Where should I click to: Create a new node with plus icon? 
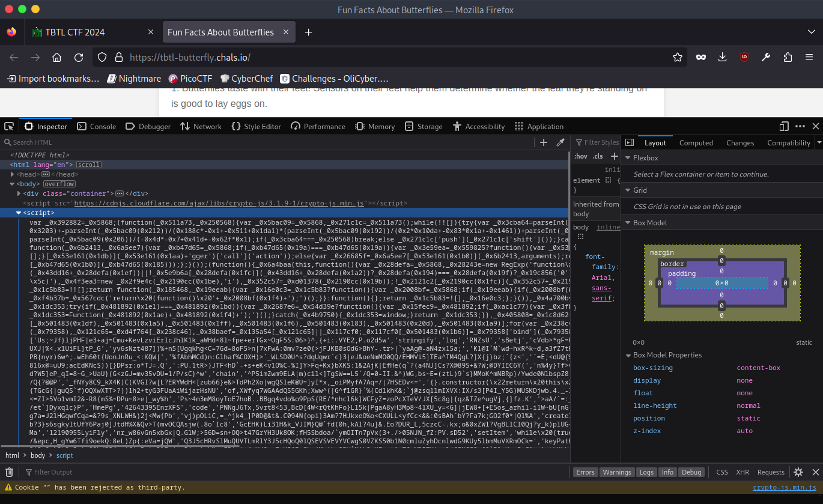[544, 142]
